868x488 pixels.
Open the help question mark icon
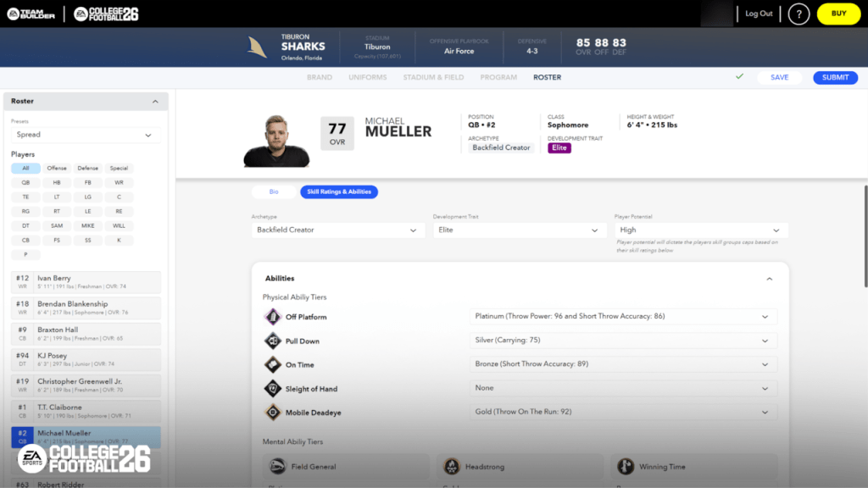pos(798,14)
